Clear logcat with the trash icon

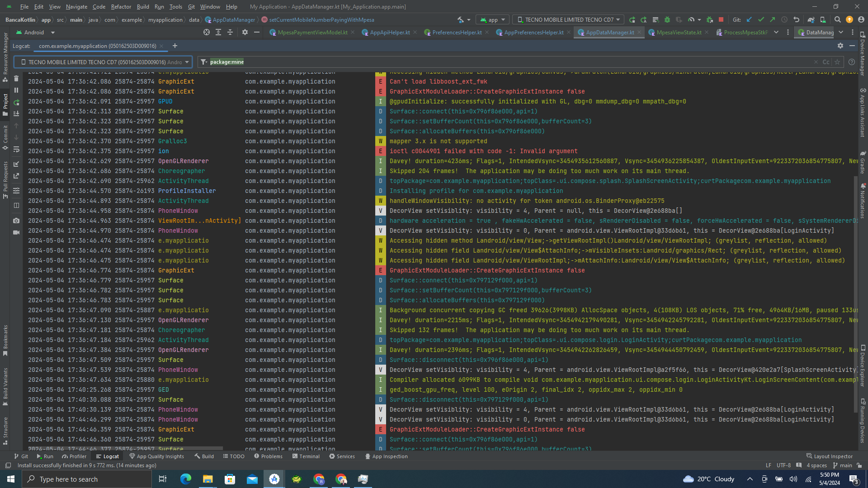16,79
